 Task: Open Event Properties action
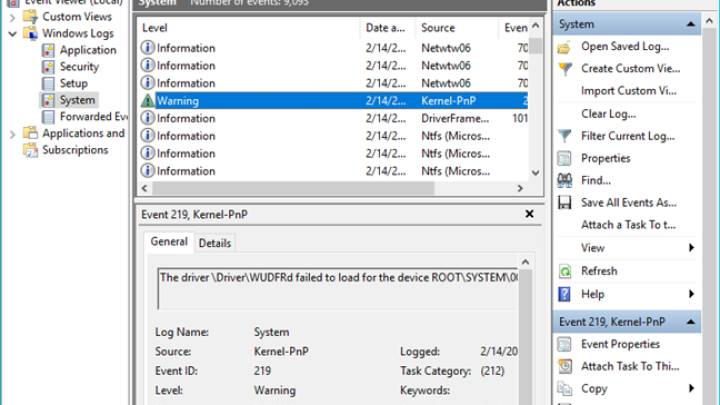click(x=620, y=344)
